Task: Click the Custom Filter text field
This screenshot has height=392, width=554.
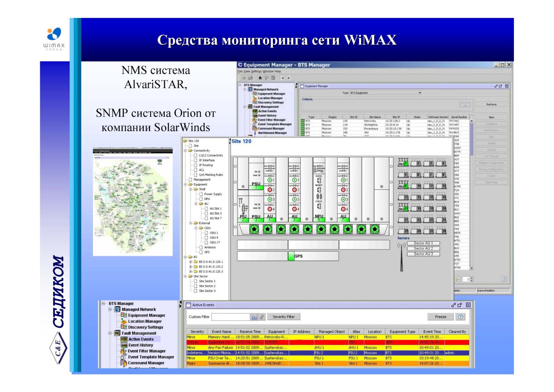Action: click(230, 317)
